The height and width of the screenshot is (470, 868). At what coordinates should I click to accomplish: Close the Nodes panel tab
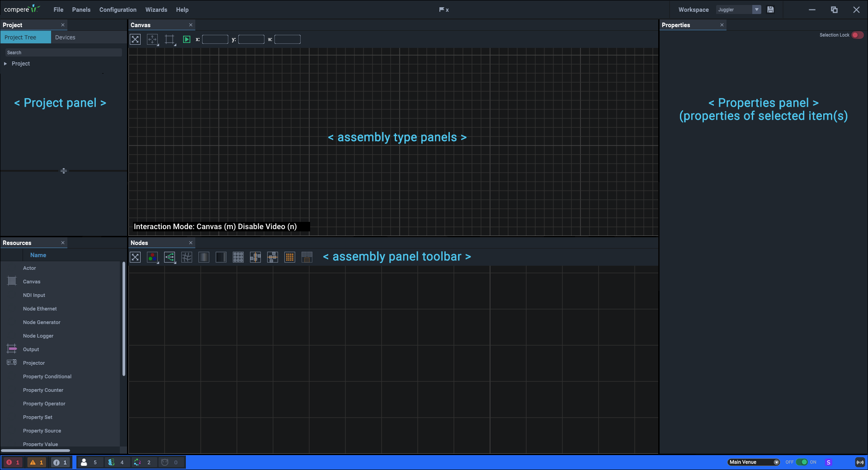(191, 243)
